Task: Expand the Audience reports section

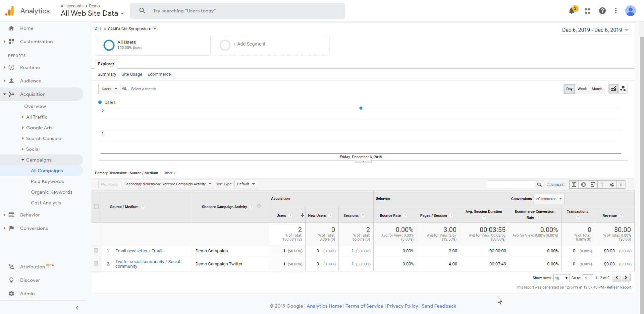Action: [5, 81]
